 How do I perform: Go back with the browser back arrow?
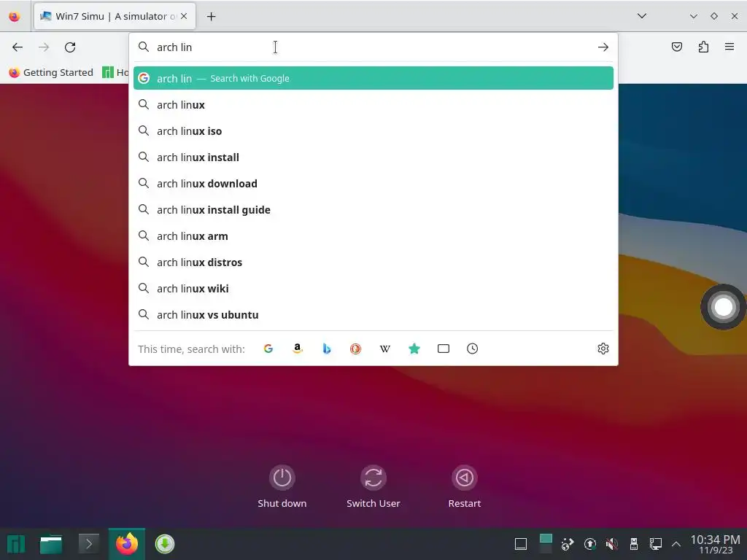tap(18, 47)
